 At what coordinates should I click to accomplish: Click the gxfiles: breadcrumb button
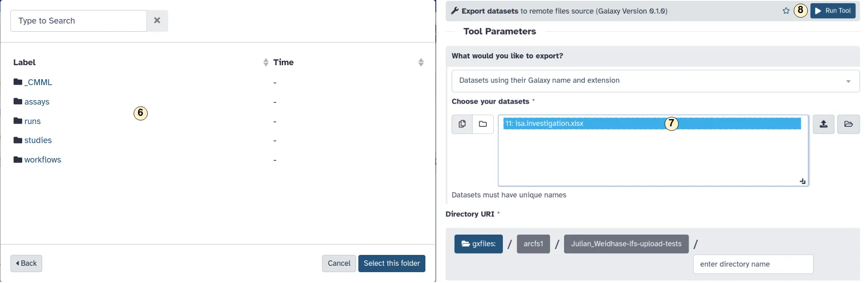(478, 244)
